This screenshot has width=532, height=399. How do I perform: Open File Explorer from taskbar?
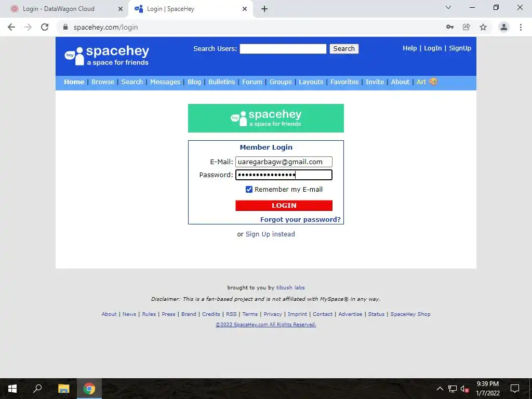(63, 389)
